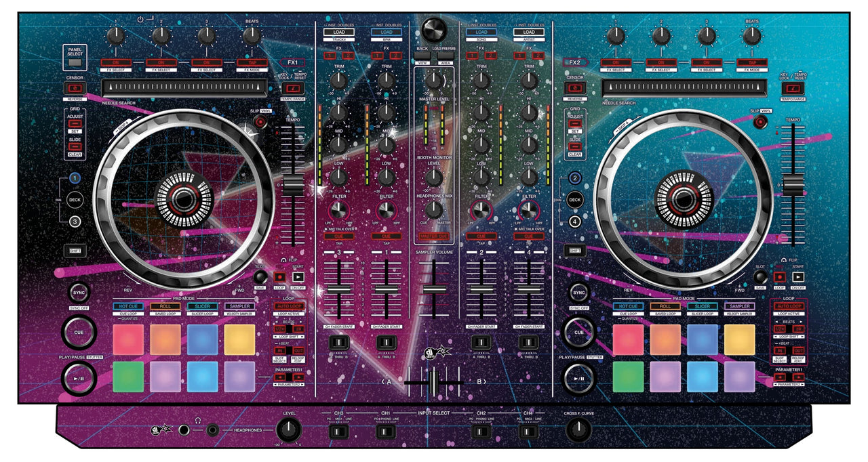Flip the channel 3 CH FADER START switch
868x462 pixels.
338,343
